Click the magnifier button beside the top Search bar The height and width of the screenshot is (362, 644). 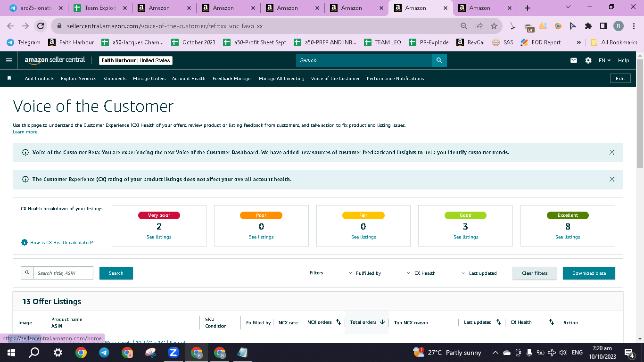pos(439,60)
